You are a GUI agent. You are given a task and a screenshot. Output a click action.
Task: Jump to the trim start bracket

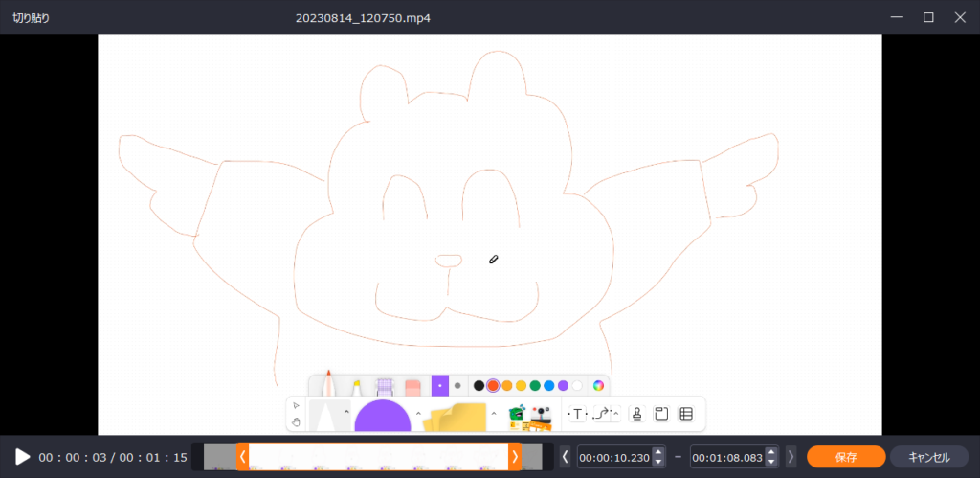tap(565, 457)
